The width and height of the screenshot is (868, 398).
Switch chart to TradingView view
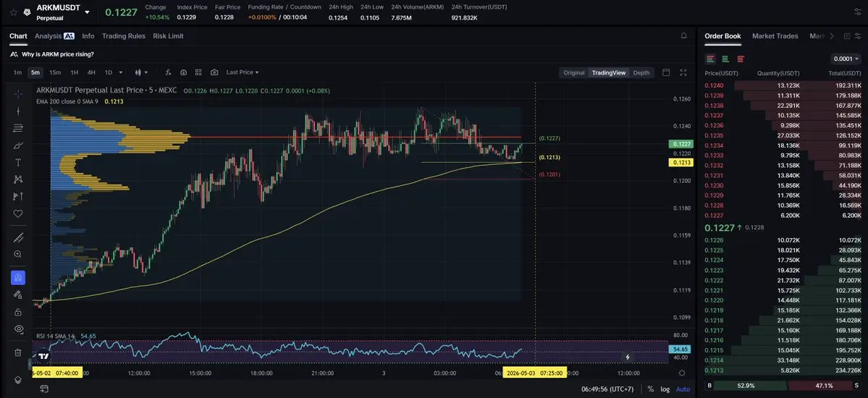609,72
